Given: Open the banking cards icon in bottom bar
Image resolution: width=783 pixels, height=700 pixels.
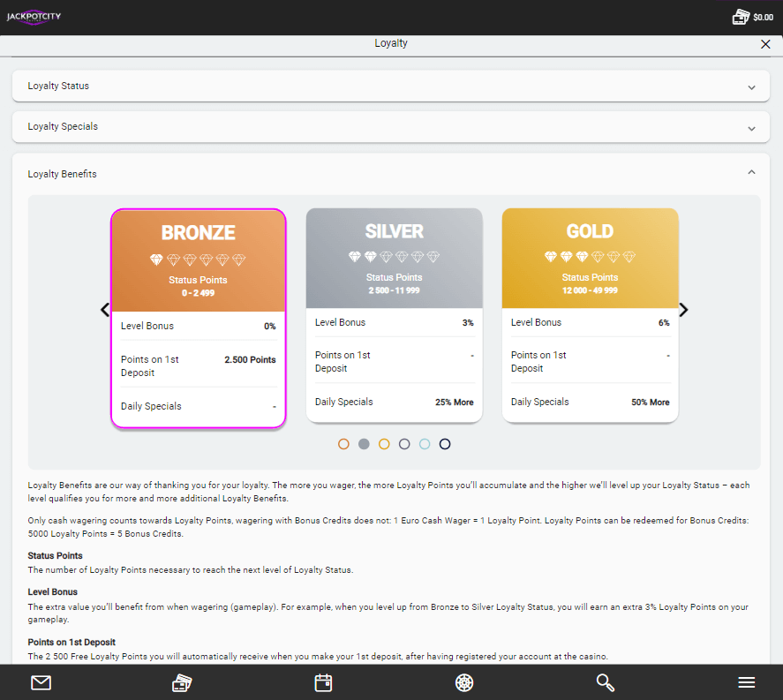Looking at the screenshot, I should [x=182, y=682].
